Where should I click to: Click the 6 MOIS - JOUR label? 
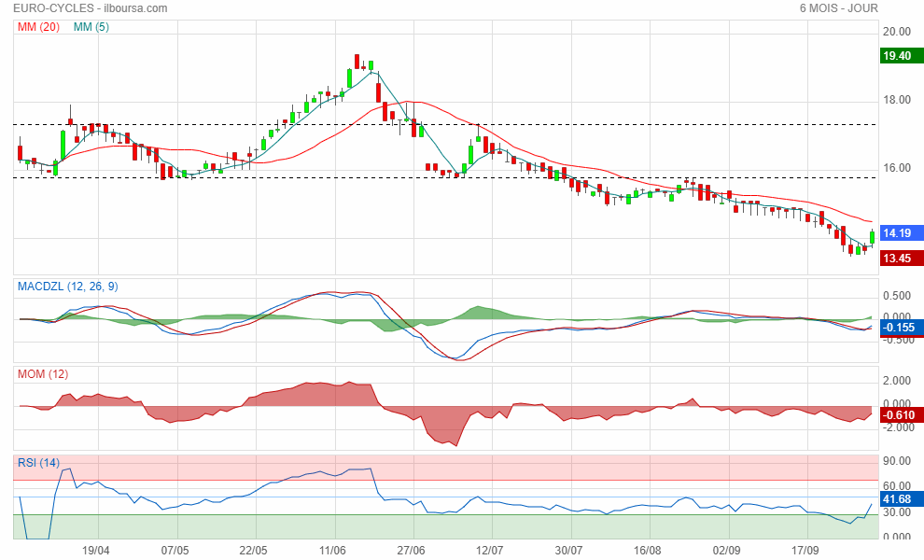pos(838,8)
